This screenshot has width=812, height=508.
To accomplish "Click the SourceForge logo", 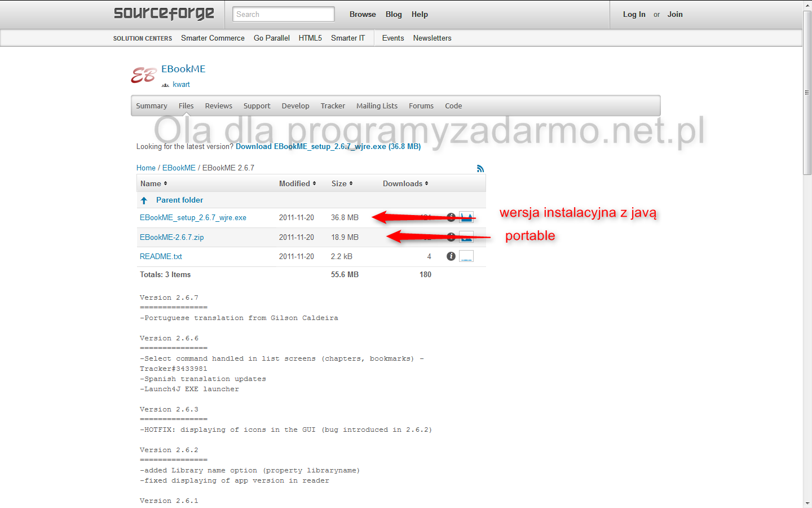I will (x=164, y=14).
